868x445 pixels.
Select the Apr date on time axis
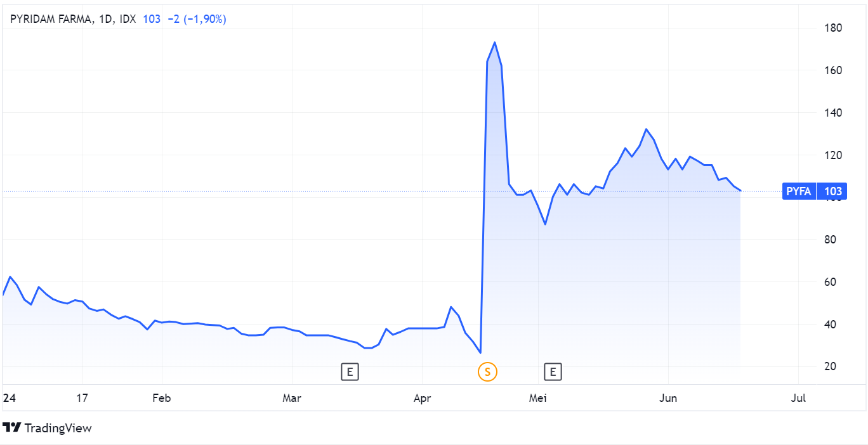[x=422, y=398]
